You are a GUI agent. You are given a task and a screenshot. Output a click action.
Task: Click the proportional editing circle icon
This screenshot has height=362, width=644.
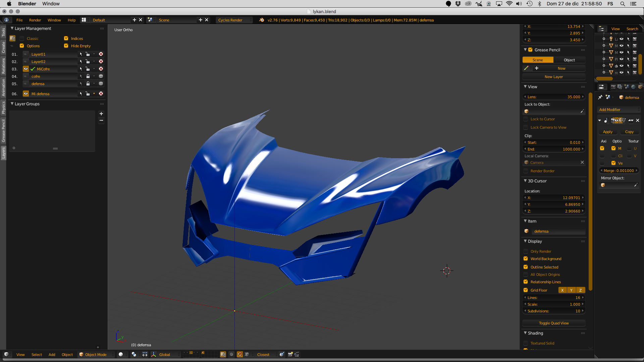point(231,354)
